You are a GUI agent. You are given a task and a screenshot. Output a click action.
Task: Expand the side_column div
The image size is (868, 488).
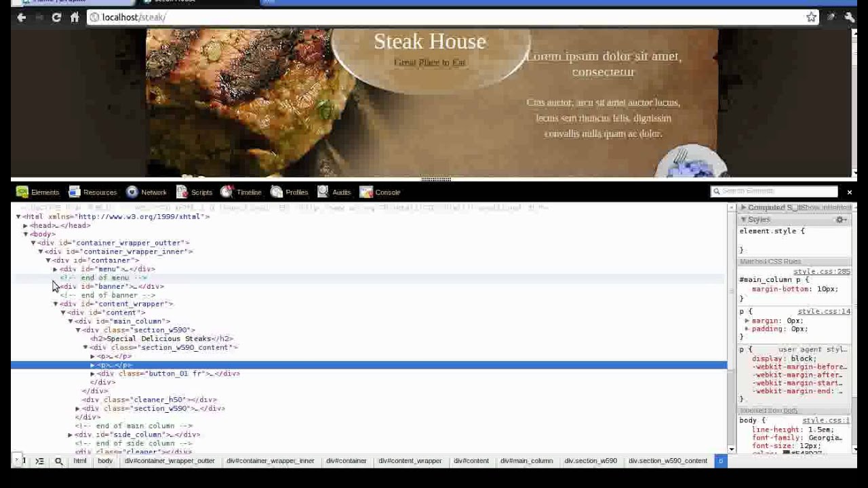71,435
